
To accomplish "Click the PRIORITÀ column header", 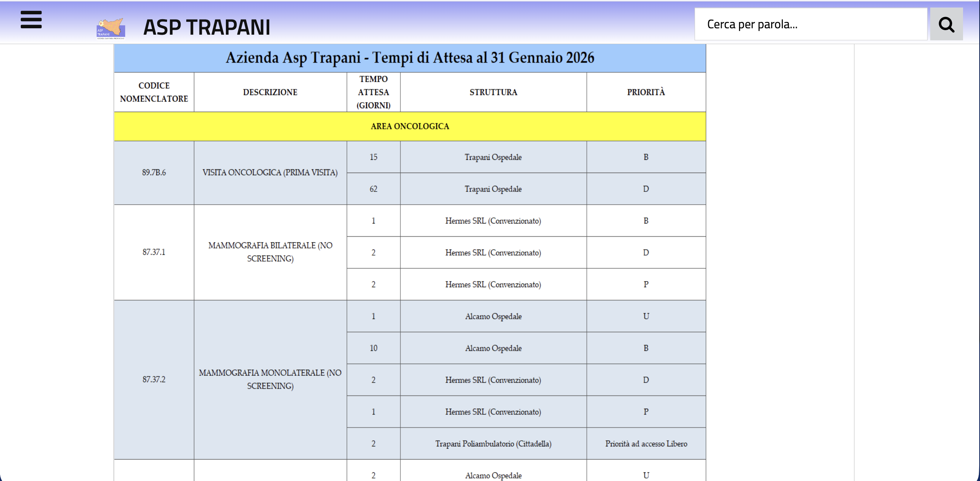I will (646, 92).
